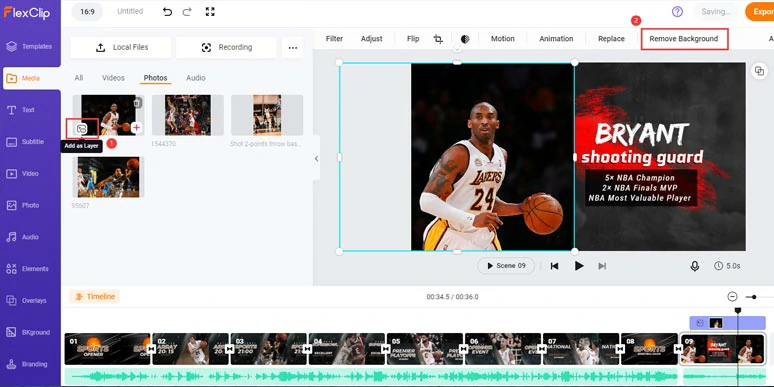Viewport: 774px width, 387px height.
Task: Click the redo arrow icon
Action: (x=187, y=11)
